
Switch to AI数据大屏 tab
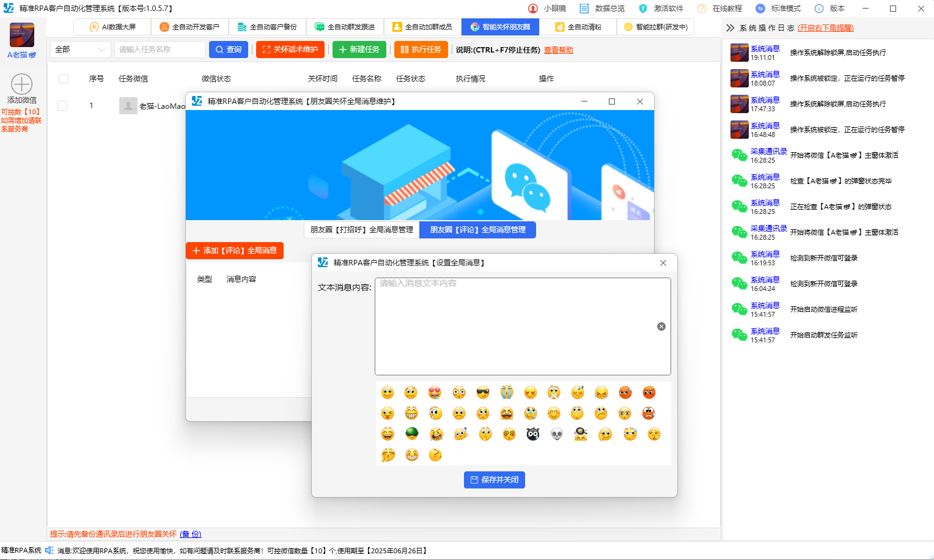click(x=112, y=27)
